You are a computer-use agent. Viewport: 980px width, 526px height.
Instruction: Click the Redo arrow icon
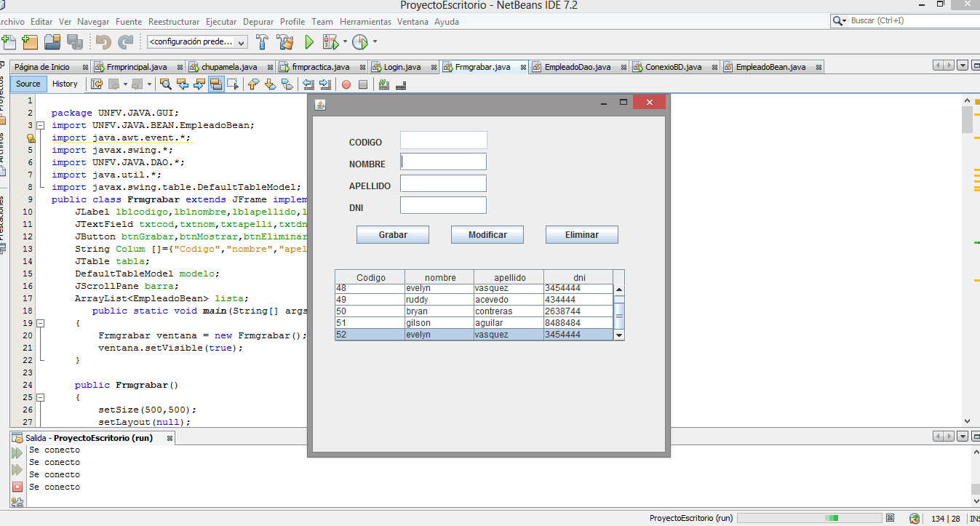tap(125, 42)
